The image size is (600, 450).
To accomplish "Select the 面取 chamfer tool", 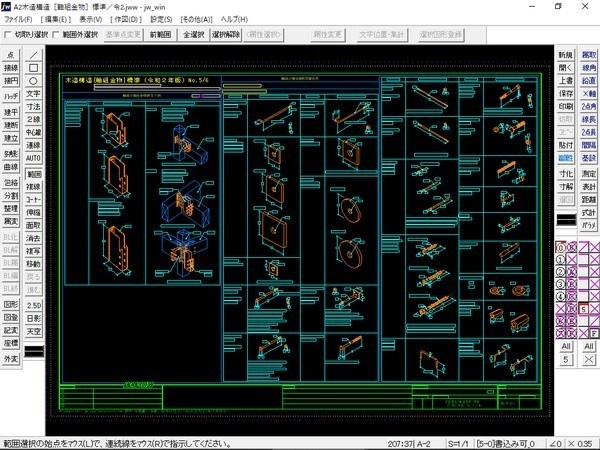I will [x=33, y=225].
